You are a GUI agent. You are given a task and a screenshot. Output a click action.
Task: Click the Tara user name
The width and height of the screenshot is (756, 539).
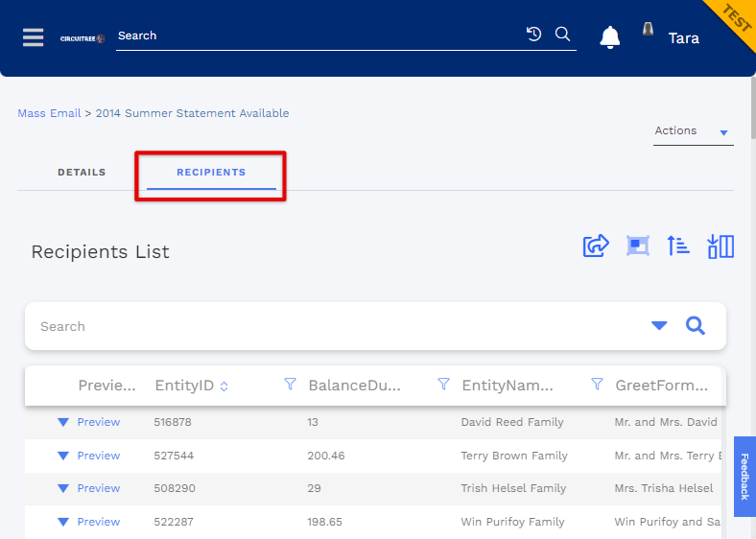coord(684,38)
